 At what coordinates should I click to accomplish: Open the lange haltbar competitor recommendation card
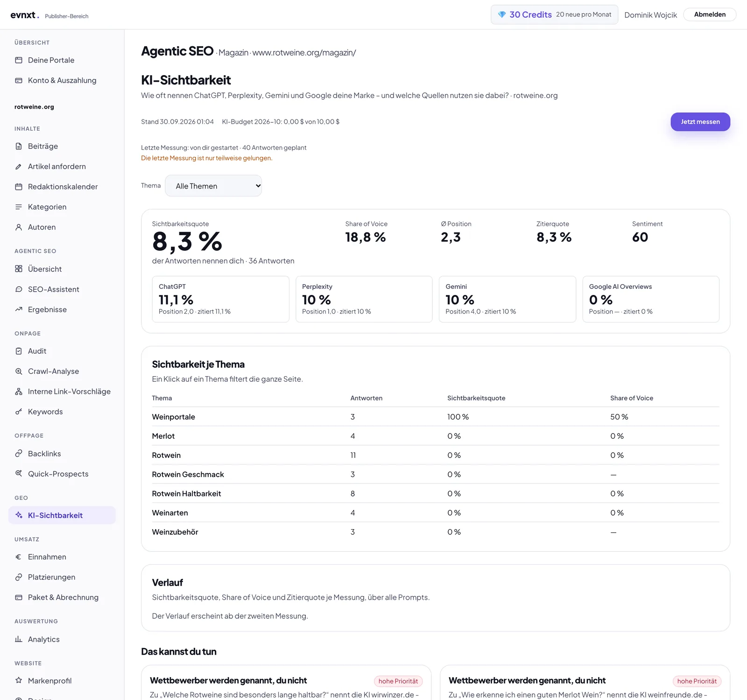(x=286, y=683)
